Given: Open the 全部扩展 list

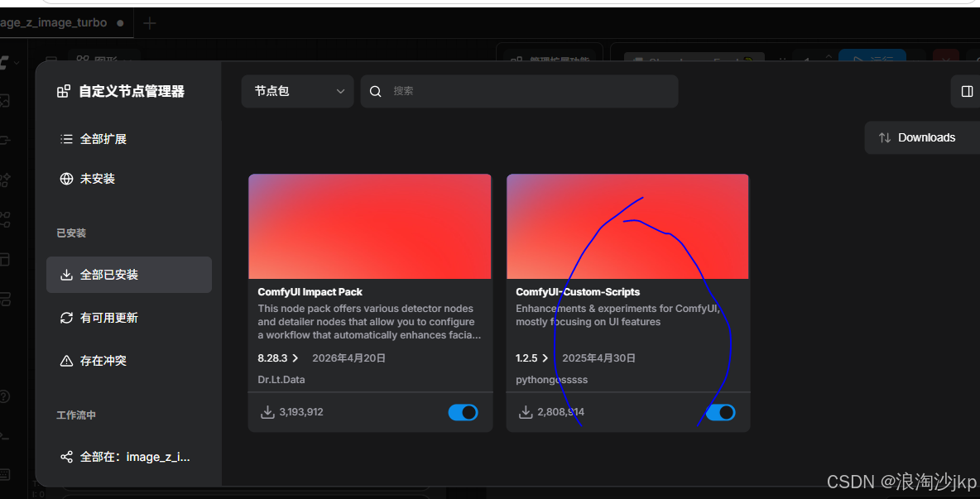Looking at the screenshot, I should pos(129,139).
